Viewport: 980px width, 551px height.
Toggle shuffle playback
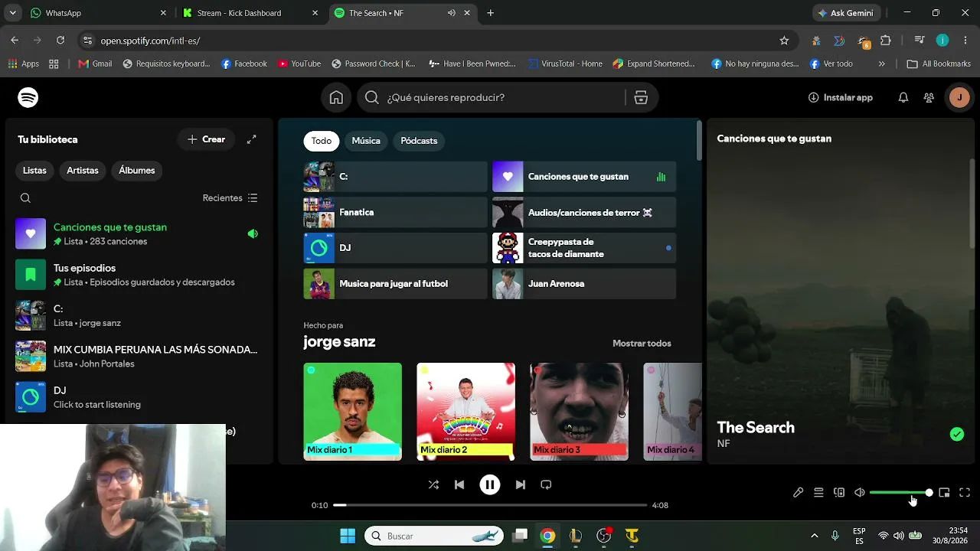pos(433,484)
